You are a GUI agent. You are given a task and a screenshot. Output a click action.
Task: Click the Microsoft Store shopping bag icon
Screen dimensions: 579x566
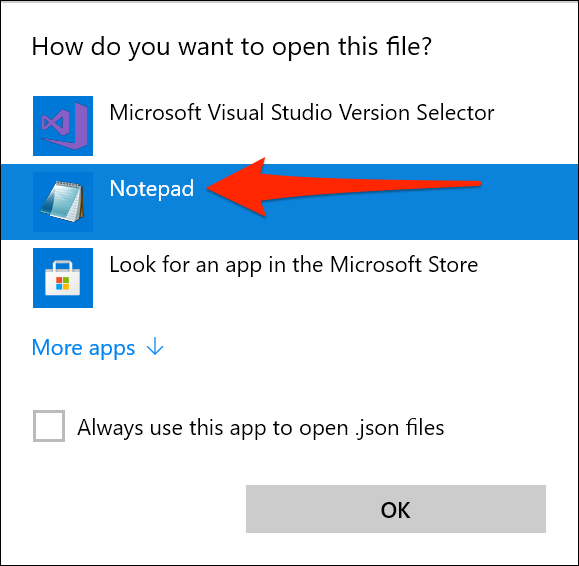coord(62,278)
